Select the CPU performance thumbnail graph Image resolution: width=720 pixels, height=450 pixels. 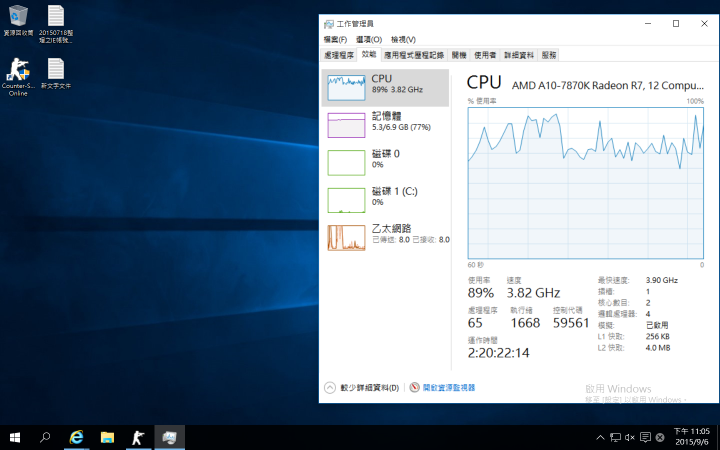[346, 88]
